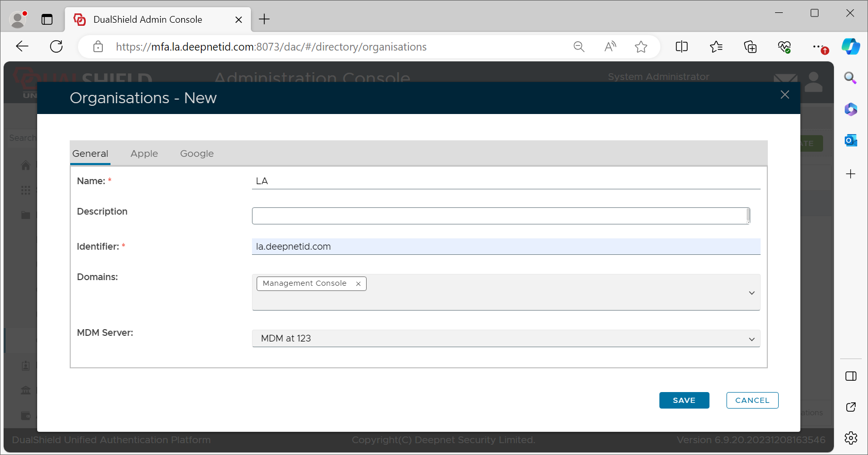Open the Copilot sidebar icon
Screen dimensions: 868x455
(x=850, y=47)
